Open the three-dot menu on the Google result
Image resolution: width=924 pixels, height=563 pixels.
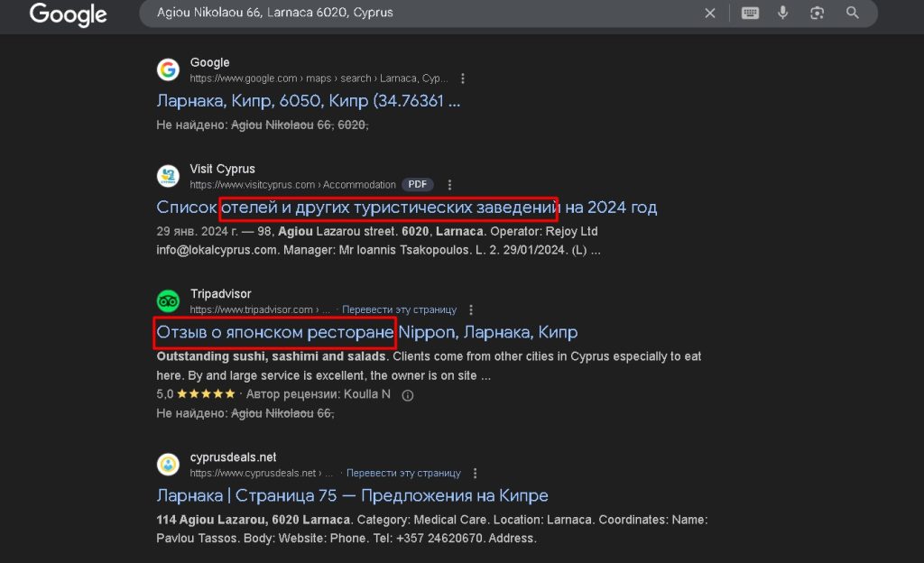[463, 78]
